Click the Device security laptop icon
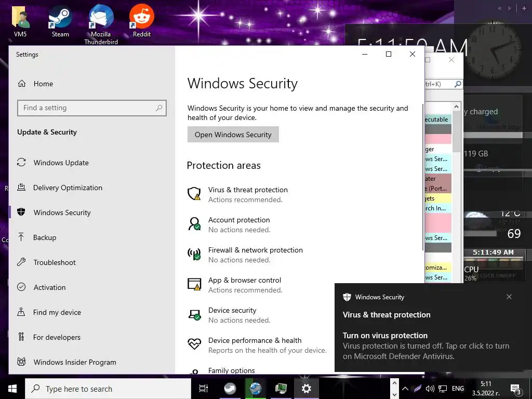The height and width of the screenshot is (399, 532). pos(194,315)
